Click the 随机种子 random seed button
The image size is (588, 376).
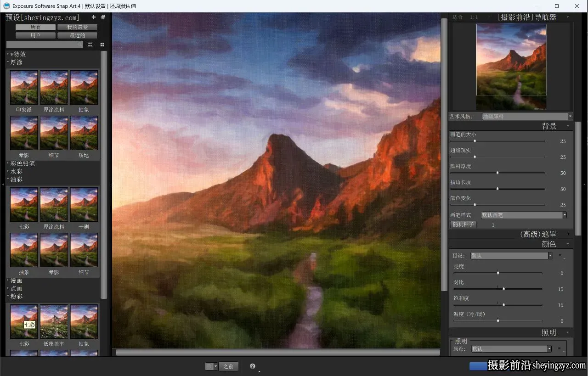(464, 224)
